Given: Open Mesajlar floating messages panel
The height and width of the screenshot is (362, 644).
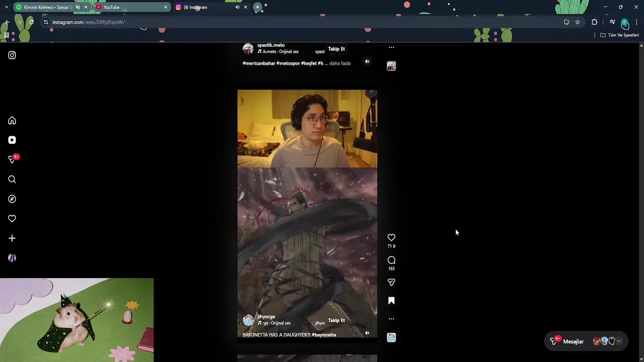Looking at the screenshot, I should [586, 341].
